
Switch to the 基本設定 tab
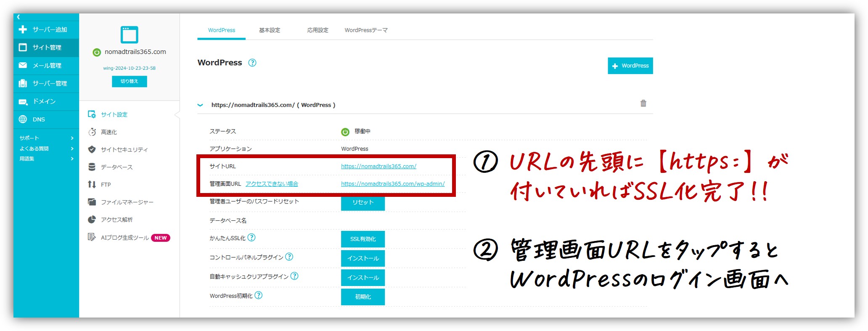pyautogui.click(x=270, y=30)
